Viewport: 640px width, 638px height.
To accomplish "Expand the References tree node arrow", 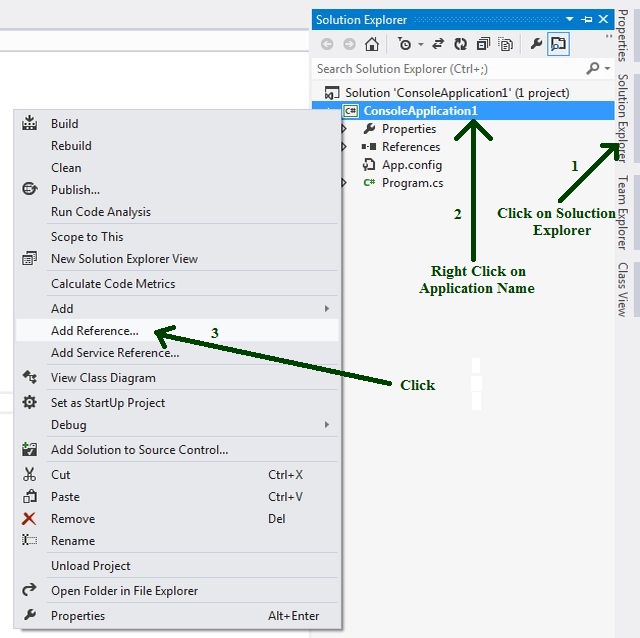I will tap(344, 147).
